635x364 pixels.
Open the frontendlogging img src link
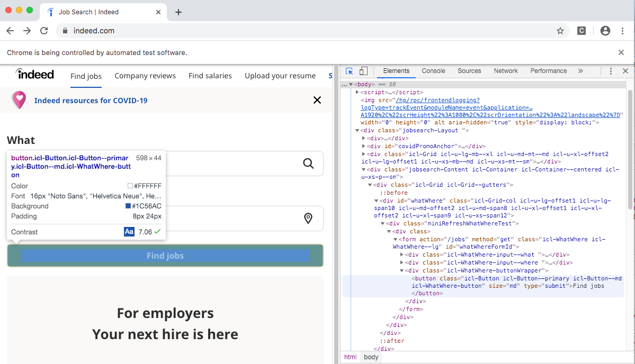click(490, 107)
